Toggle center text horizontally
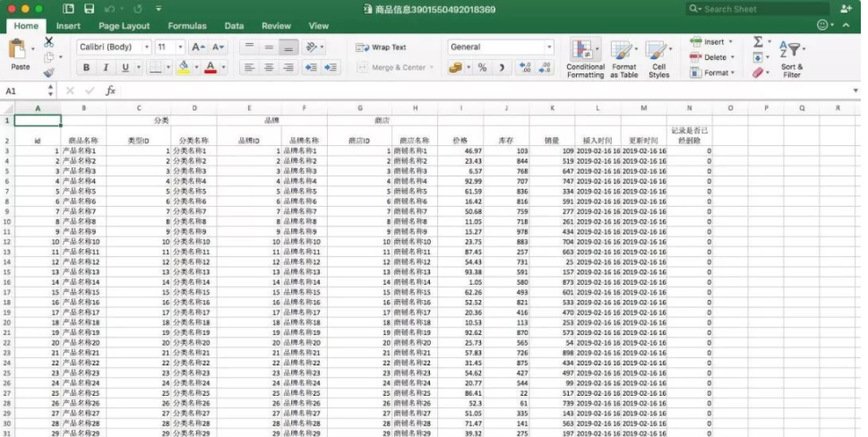The width and height of the screenshot is (868, 437). (269, 67)
